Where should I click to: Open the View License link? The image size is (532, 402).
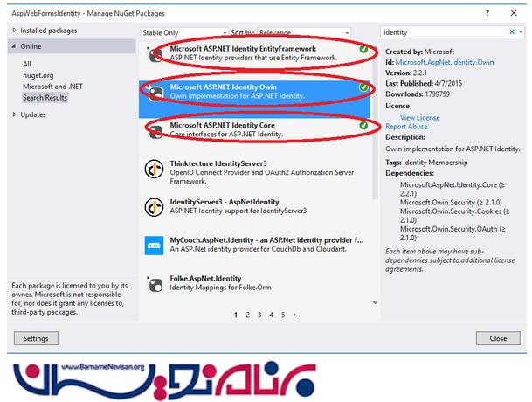pos(419,117)
